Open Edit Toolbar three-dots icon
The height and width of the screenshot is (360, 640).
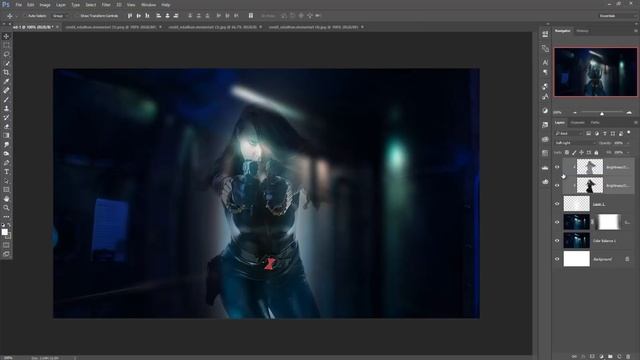[6, 216]
